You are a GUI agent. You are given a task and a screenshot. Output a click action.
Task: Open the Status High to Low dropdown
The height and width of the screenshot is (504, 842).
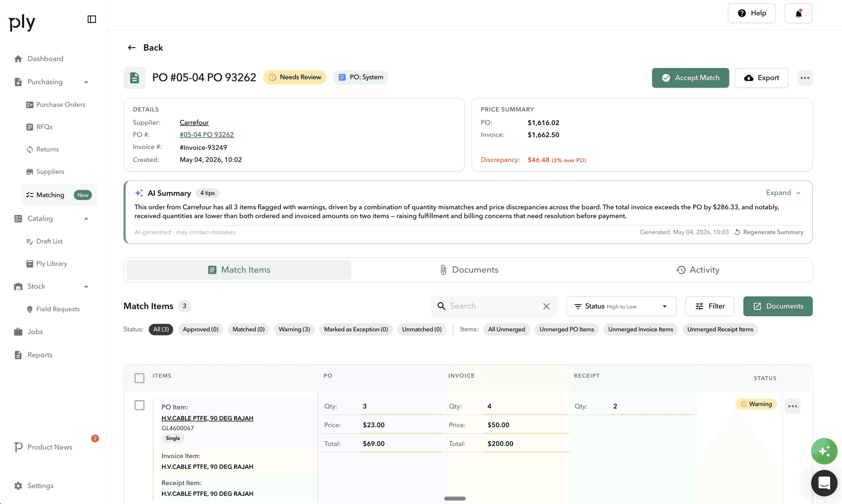[x=621, y=306]
